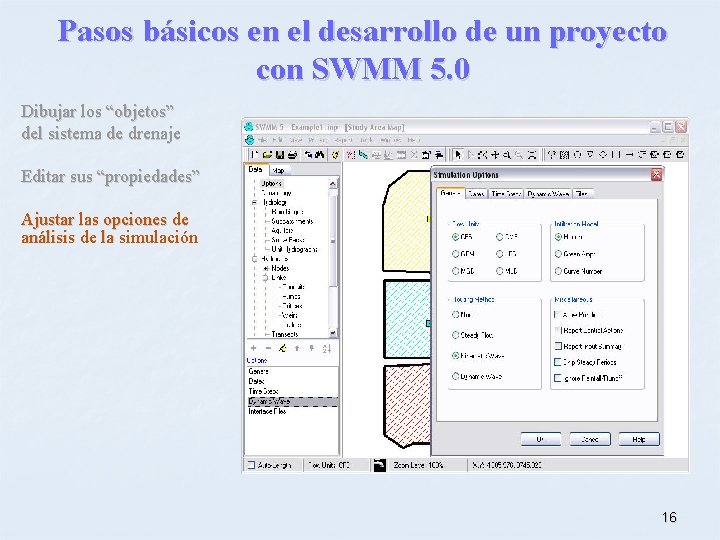Click the Full Extent map icon
The height and width of the screenshot is (540, 720).
point(532,155)
